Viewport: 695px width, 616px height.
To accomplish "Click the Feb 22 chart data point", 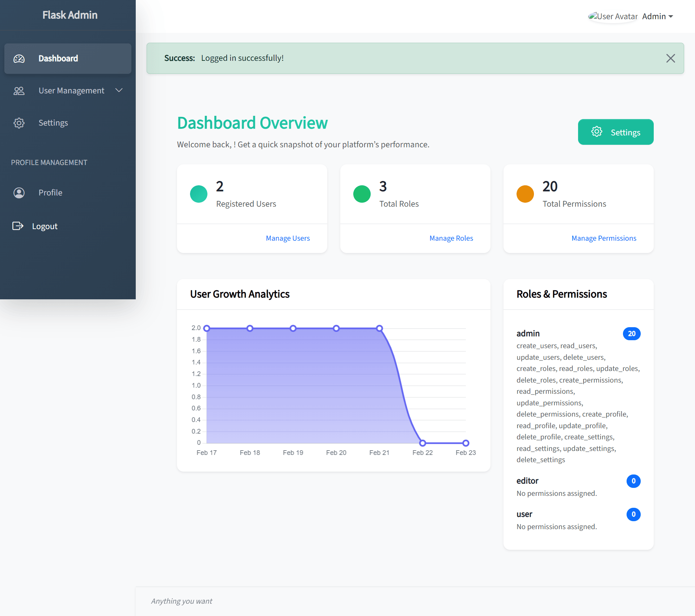I will (x=422, y=443).
